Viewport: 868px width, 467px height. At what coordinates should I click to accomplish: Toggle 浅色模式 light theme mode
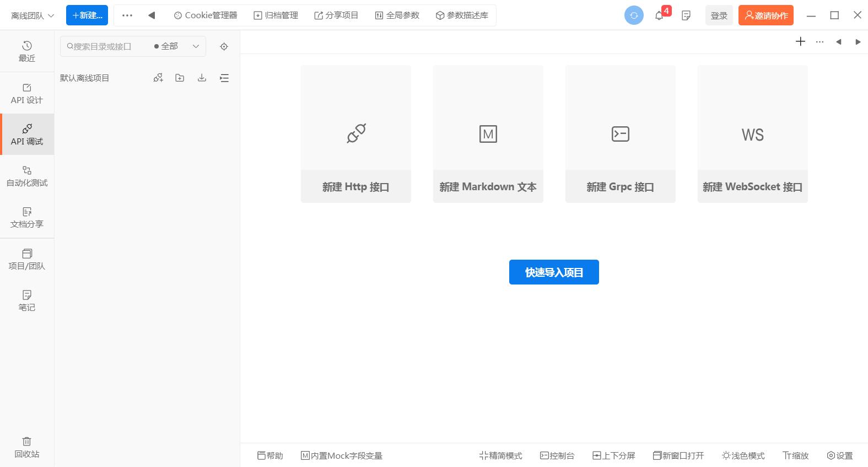tap(743, 455)
